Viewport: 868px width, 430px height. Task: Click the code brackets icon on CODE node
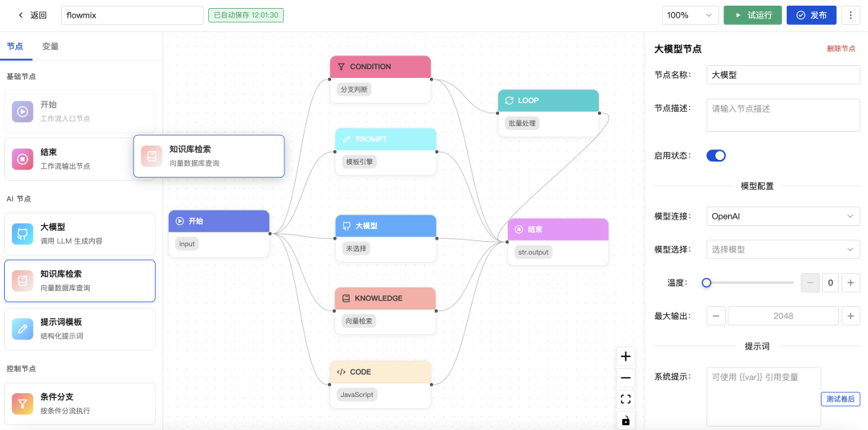[341, 372]
